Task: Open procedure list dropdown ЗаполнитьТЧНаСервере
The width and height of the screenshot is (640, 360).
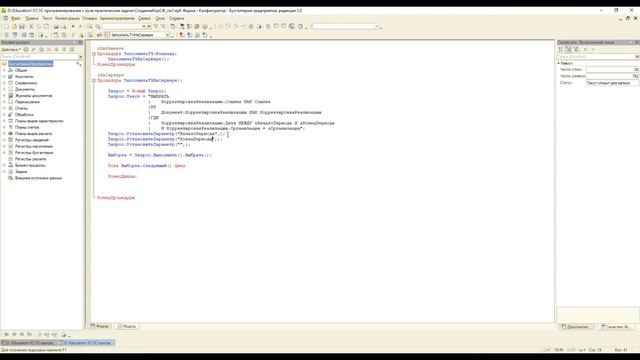Action: click(167, 35)
